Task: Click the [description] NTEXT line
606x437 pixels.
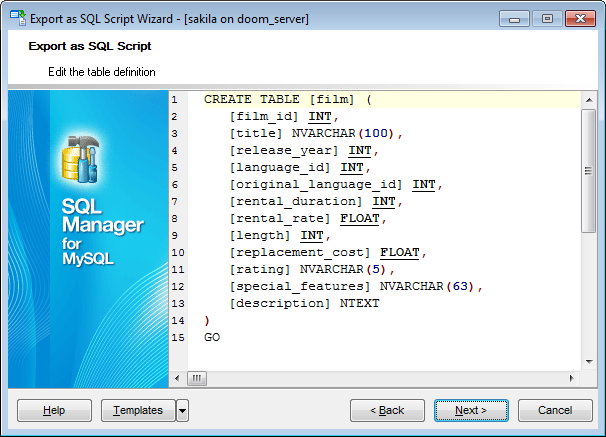Action: 304,304
